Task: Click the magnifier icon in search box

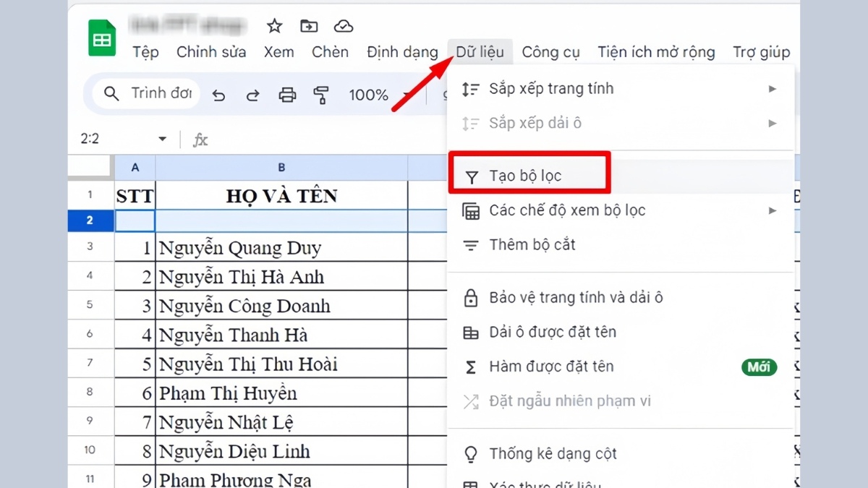Action: click(111, 94)
